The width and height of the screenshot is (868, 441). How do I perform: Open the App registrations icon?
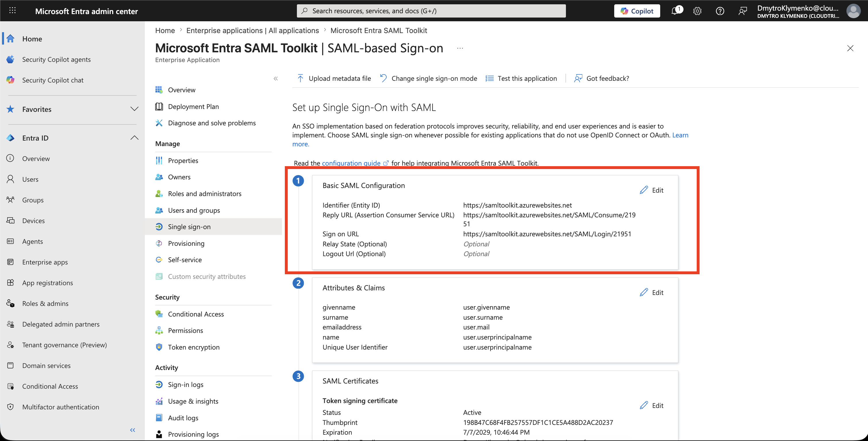tap(10, 283)
